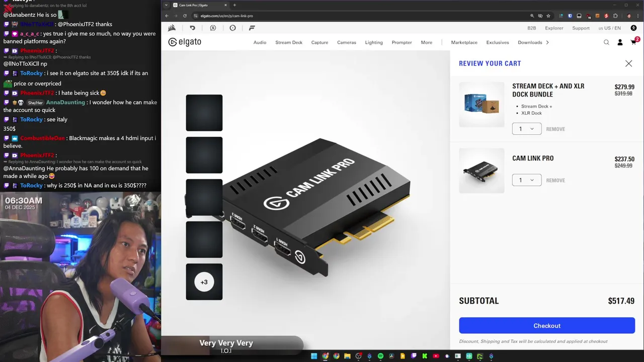Click the Support link
The image size is (644, 362).
581,28
